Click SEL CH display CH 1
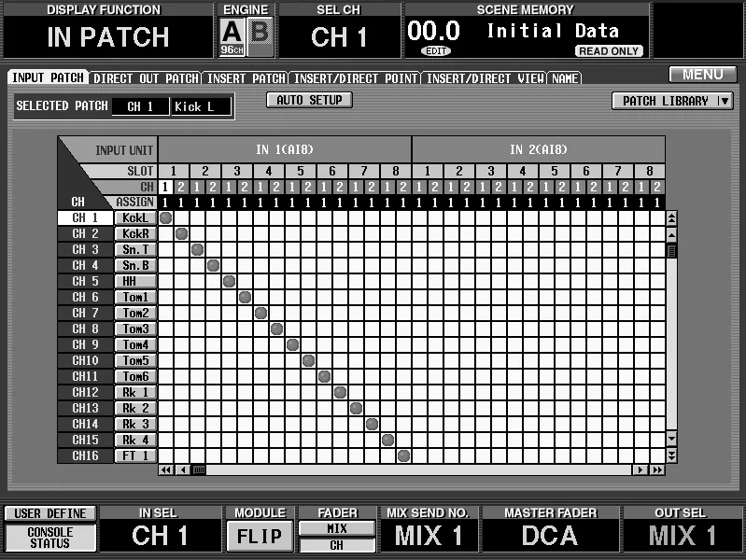The width and height of the screenshot is (746, 560). click(339, 37)
